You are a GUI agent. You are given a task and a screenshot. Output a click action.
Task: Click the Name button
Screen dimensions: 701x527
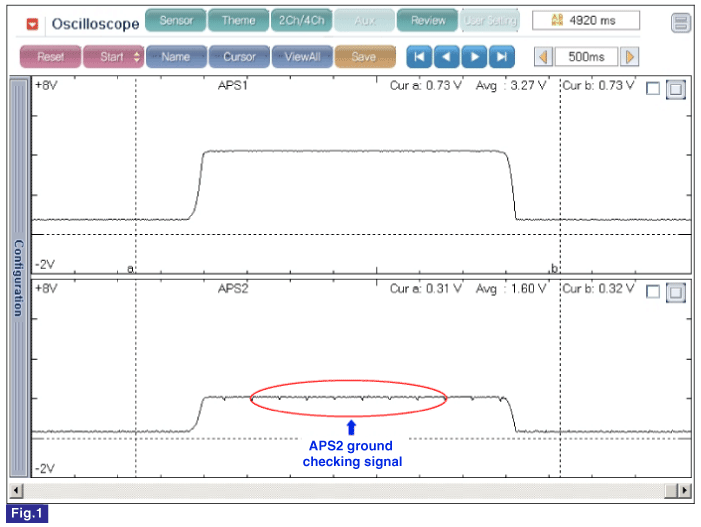tap(176, 57)
